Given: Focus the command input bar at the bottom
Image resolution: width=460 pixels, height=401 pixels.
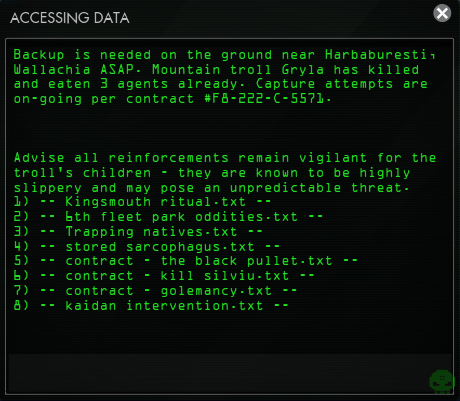Looking at the screenshot, I should point(230,373).
